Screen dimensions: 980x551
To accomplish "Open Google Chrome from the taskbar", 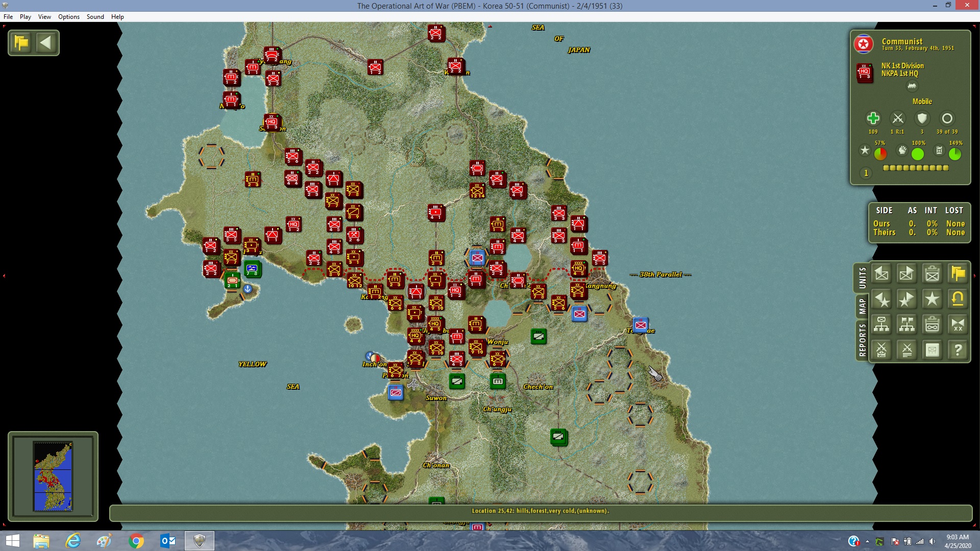I will click(136, 541).
